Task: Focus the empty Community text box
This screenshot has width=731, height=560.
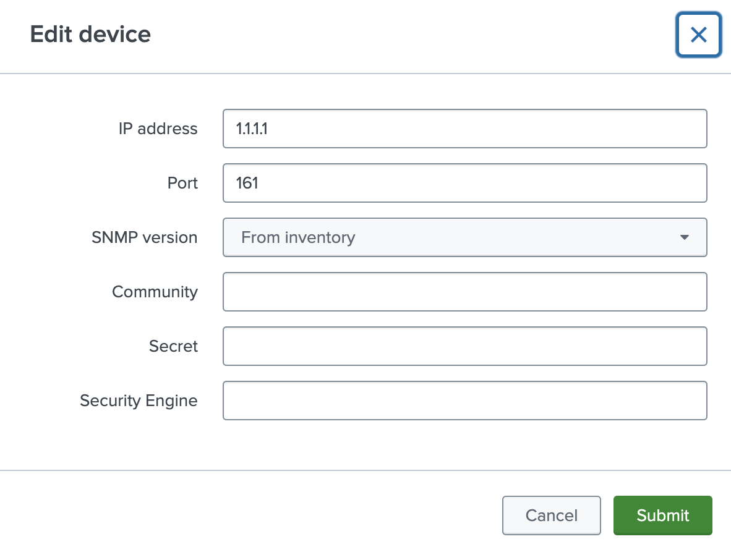Action: point(464,292)
